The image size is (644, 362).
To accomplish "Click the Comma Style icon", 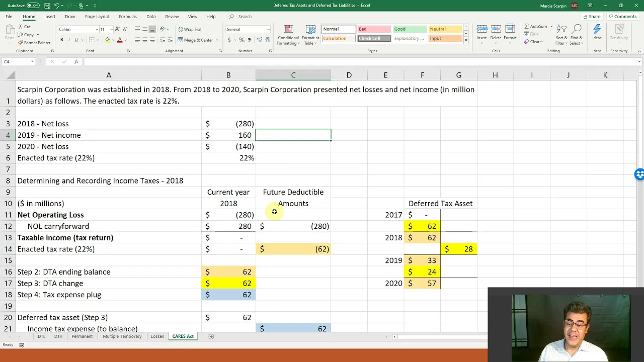I will [249, 40].
